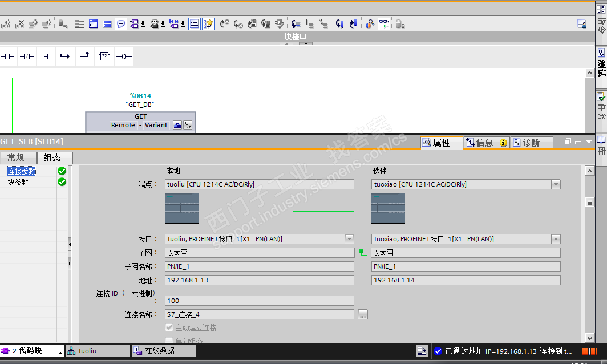
Task: Open partner endpoint tuoxiao dropdown
Action: 556,184
